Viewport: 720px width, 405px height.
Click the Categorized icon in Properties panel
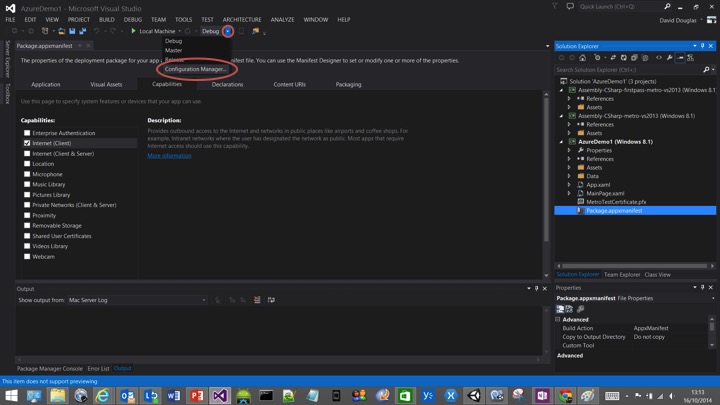pos(560,309)
